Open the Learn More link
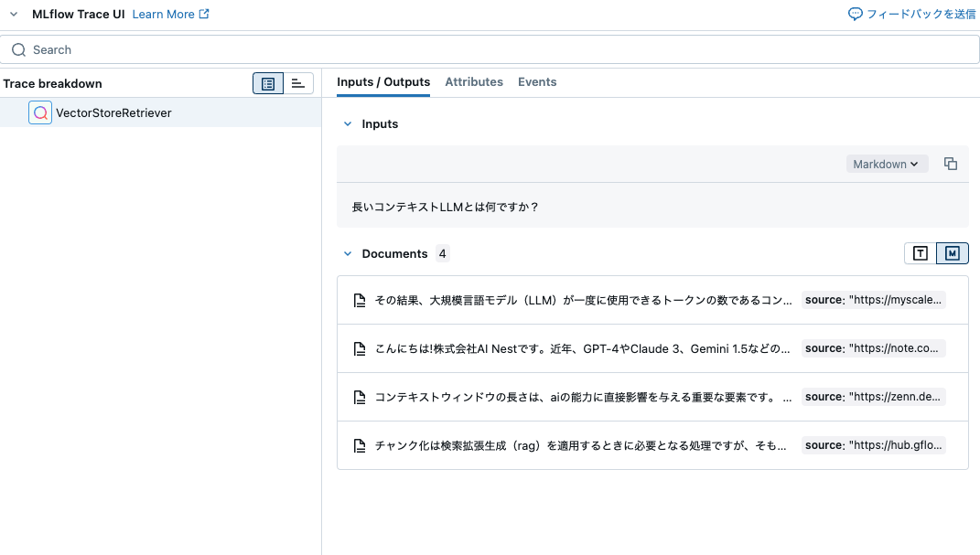Screen dimensions: 980x555 pos(165,14)
